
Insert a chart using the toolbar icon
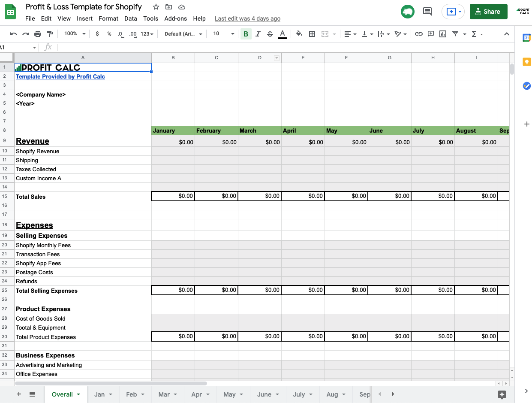443,34
